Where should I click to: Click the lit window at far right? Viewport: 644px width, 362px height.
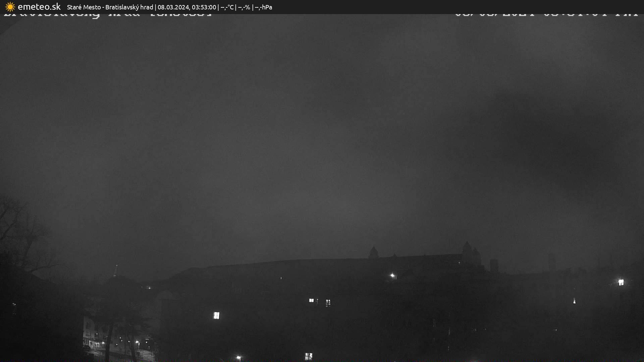tap(621, 282)
